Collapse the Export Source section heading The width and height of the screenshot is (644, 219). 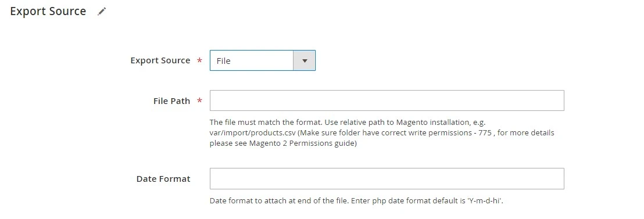(x=48, y=11)
